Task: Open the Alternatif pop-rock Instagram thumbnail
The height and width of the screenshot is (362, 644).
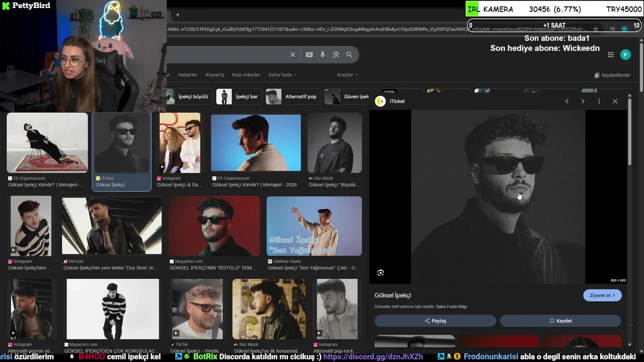Action: (337, 309)
